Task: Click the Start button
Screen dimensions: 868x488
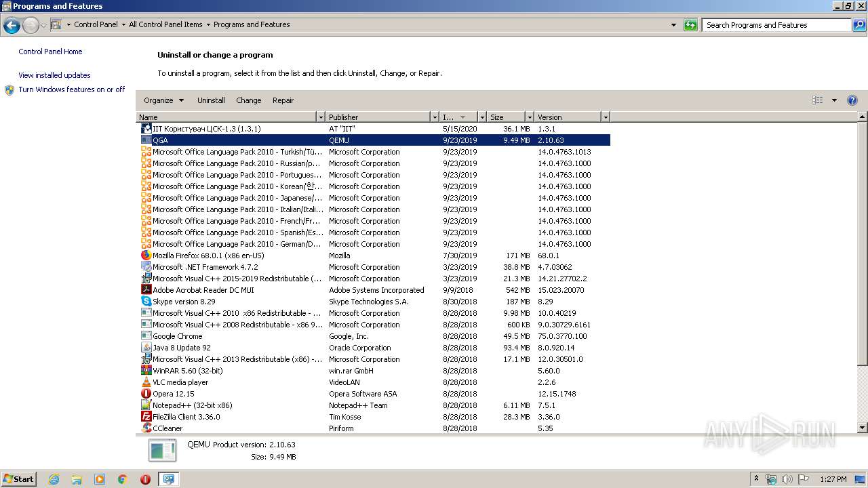Action: click(19, 479)
